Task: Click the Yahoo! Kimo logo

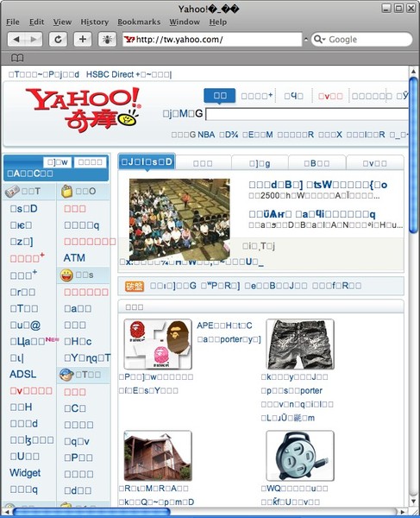Action: [84, 110]
